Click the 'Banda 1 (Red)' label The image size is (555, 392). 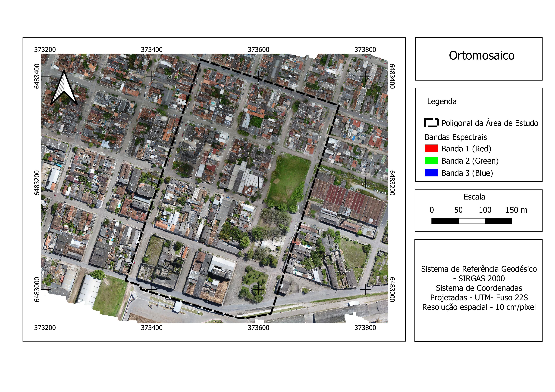466,149
